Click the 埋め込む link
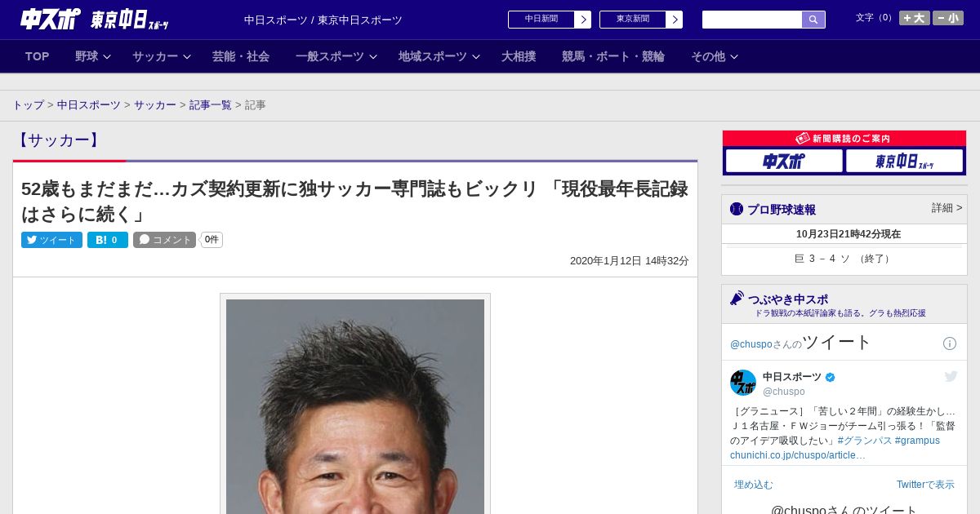 tap(753, 485)
